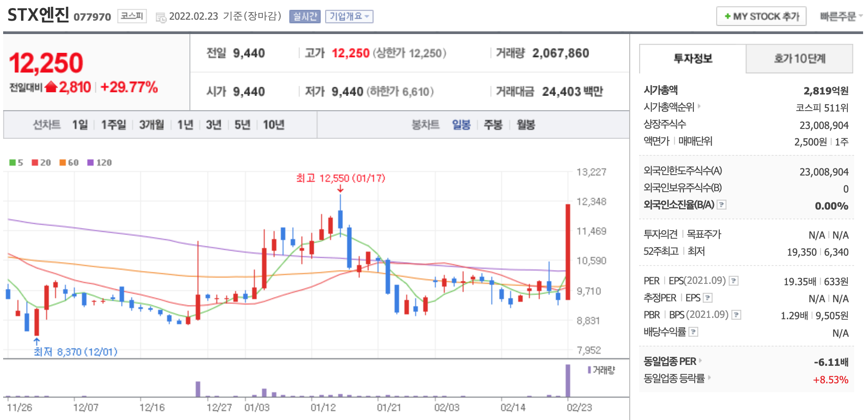Click the 시가총액 value 2,819억원
The image size is (868, 420).
pyautogui.click(x=826, y=91)
